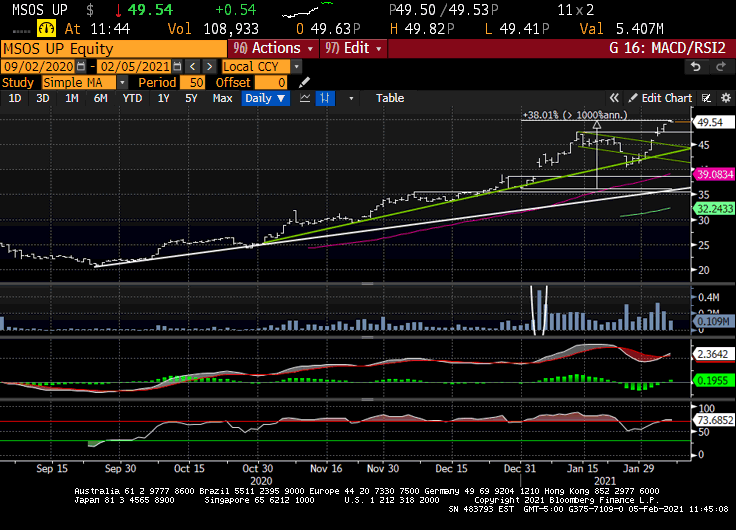Step date range forward with right arrow
This screenshot has width=736, height=530.
coord(209,66)
